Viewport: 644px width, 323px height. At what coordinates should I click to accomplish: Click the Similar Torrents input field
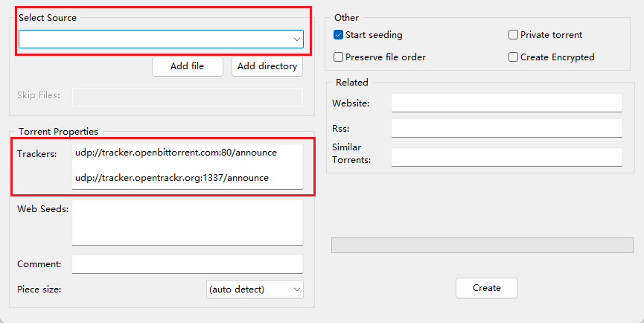(x=506, y=157)
